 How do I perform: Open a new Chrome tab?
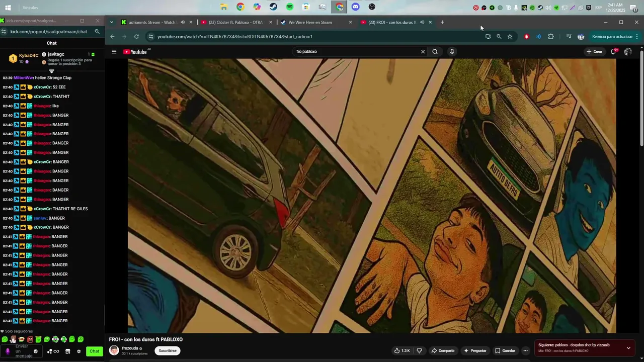coord(442,22)
